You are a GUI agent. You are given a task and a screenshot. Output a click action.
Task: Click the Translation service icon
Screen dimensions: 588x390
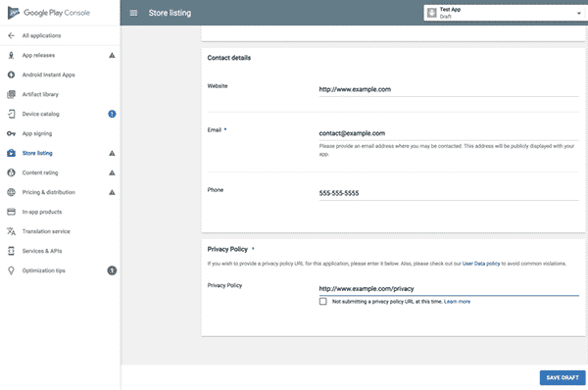pyautogui.click(x=11, y=231)
